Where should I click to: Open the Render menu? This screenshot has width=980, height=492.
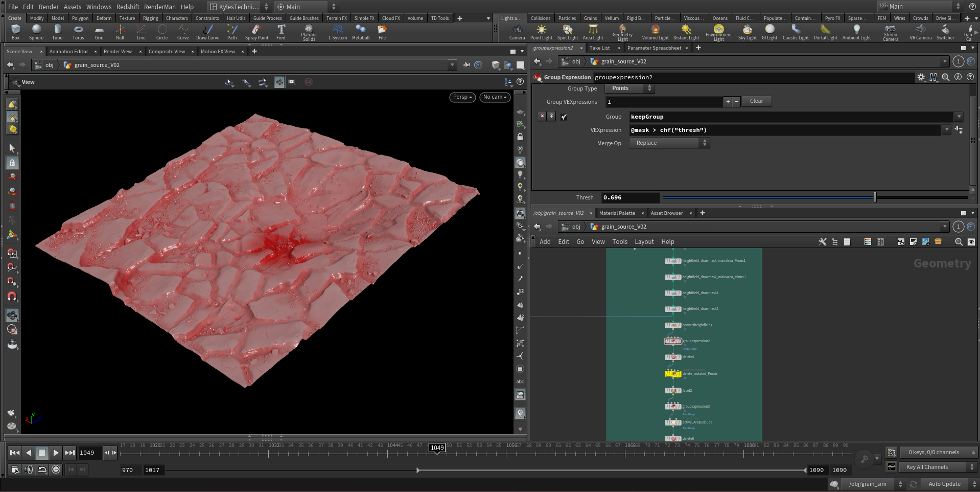point(49,7)
